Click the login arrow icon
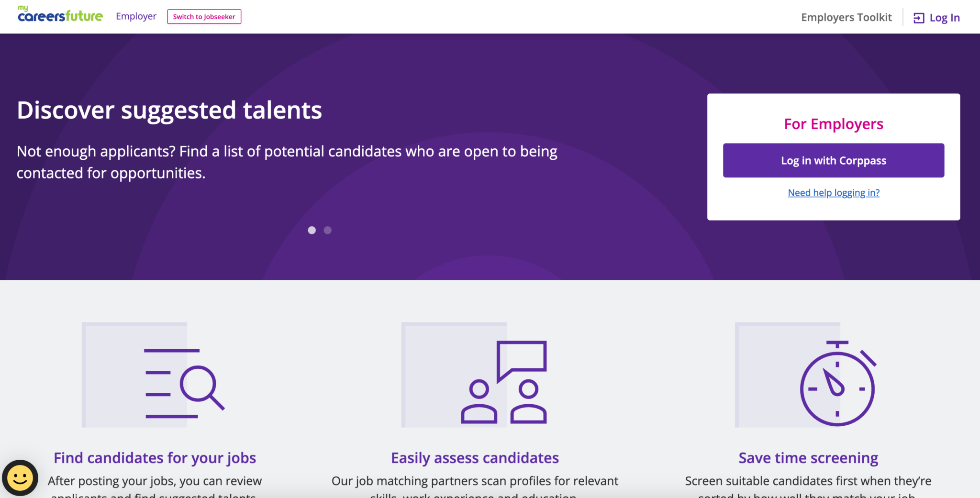 coord(919,18)
